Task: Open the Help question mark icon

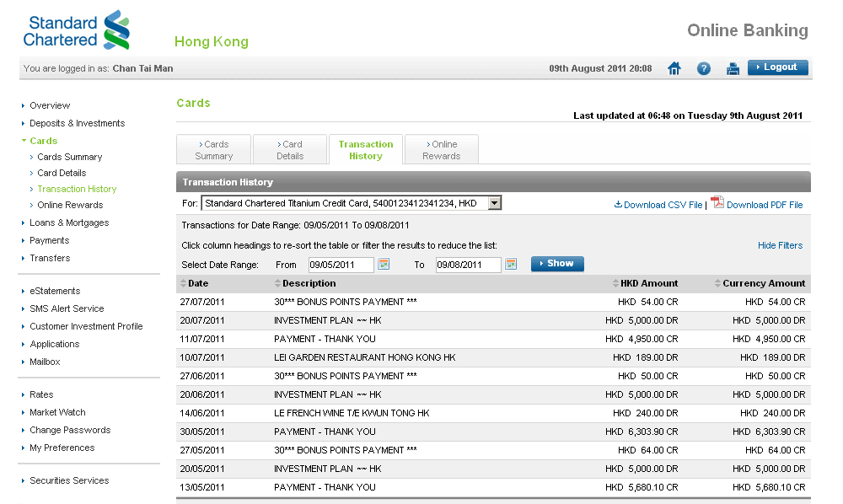Action: click(703, 69)
